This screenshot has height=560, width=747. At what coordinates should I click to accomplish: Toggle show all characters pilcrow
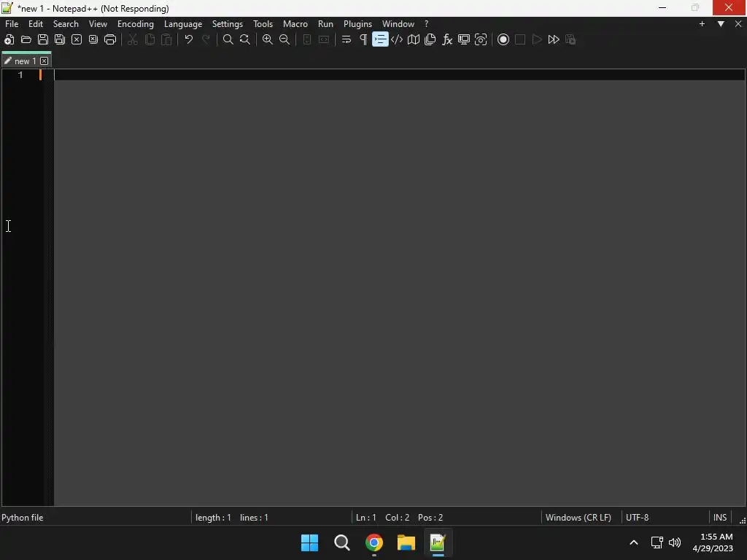(363, 39)
